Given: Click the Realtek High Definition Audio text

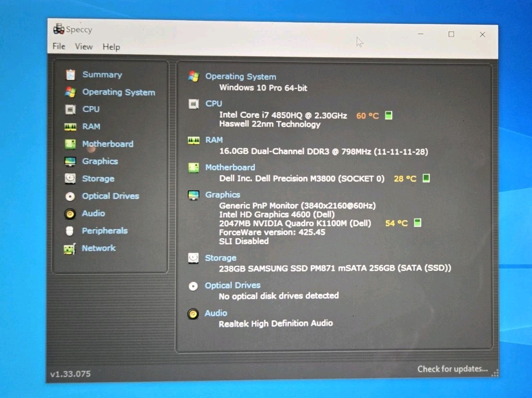Looking at the screenshot, I should pyautogui.click(x=275, y=324).
